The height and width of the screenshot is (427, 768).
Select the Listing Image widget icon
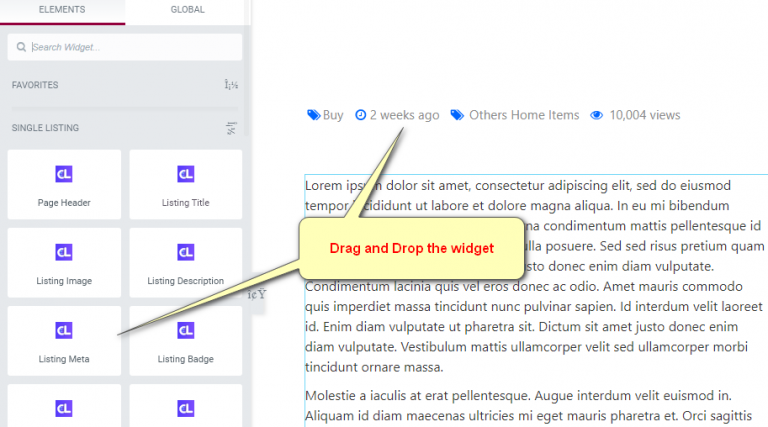pyautogui.click(x=64, y=252)
